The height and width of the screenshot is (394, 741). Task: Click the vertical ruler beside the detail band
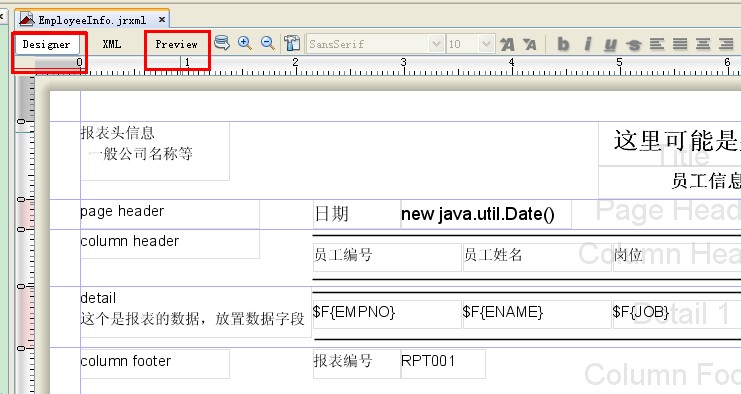point(26,317)
